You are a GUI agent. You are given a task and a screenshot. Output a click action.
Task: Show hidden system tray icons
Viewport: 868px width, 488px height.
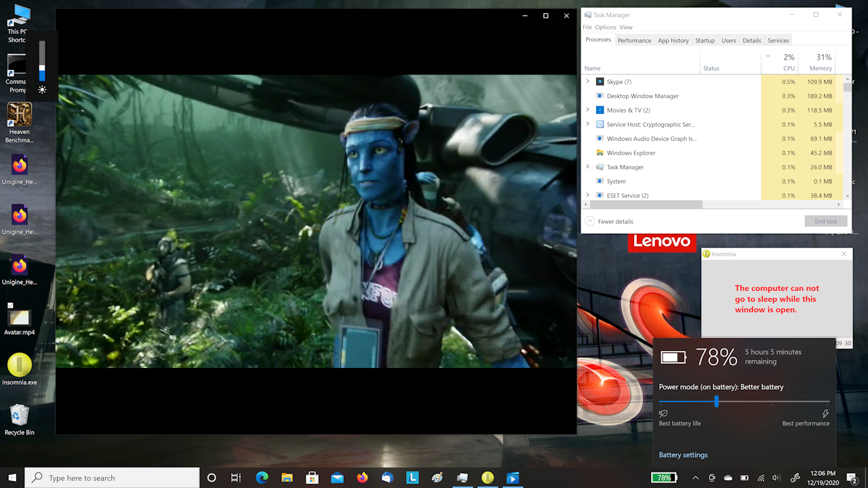click(696, 478)
